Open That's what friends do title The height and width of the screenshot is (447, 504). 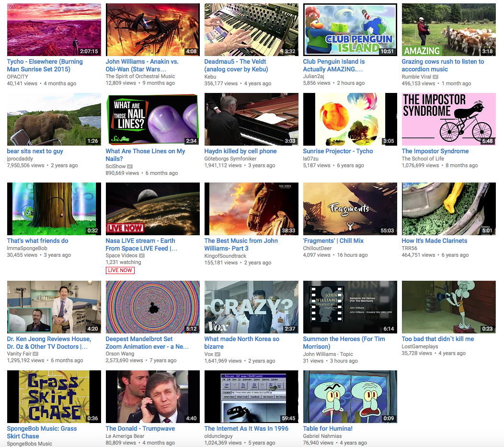37,241
